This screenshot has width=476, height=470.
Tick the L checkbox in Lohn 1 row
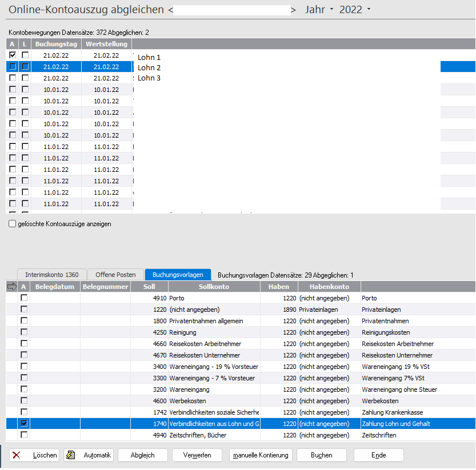[x=25, y=55]
